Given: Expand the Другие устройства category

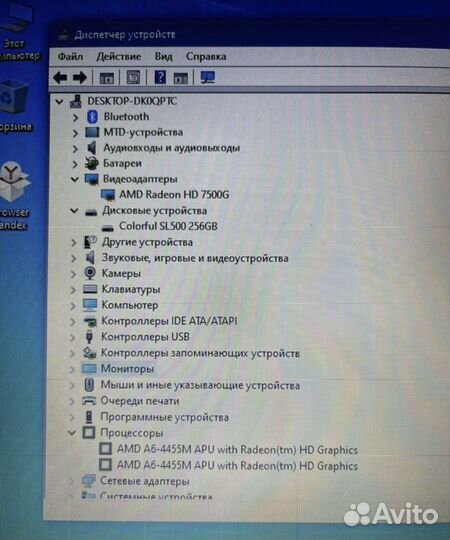Looking at the screenshot, I should (73, 243).
